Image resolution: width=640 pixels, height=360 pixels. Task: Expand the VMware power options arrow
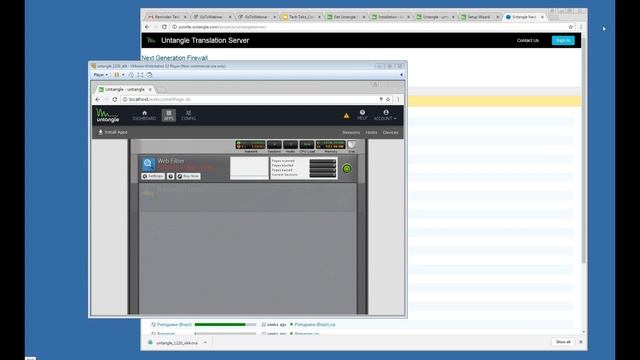click(x=123, y=75)
